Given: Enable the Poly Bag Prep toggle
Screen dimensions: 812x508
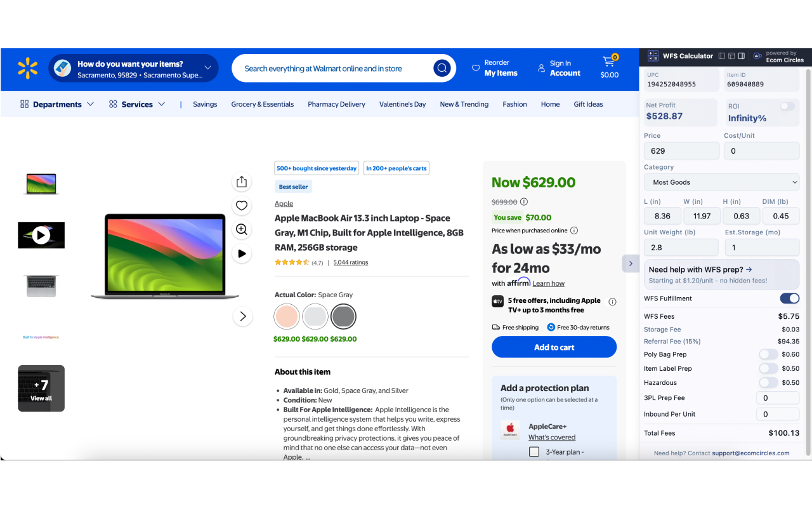Looking at the screenshot, I should (768, 354).
